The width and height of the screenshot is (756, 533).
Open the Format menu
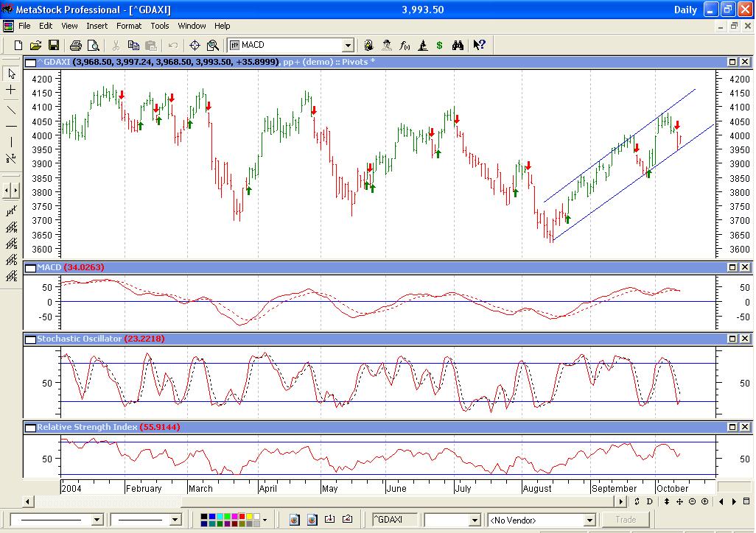[129, 26]
